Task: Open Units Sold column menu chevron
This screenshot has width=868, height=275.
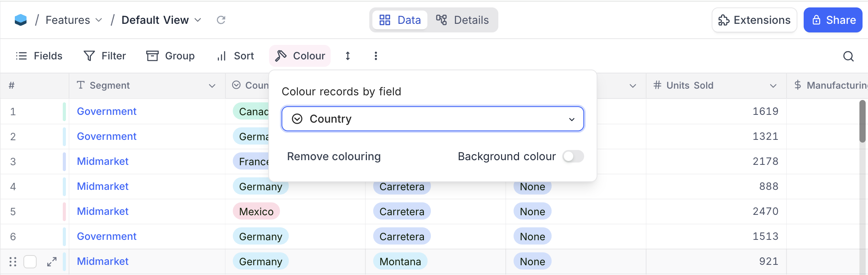Action: point(773,86)
